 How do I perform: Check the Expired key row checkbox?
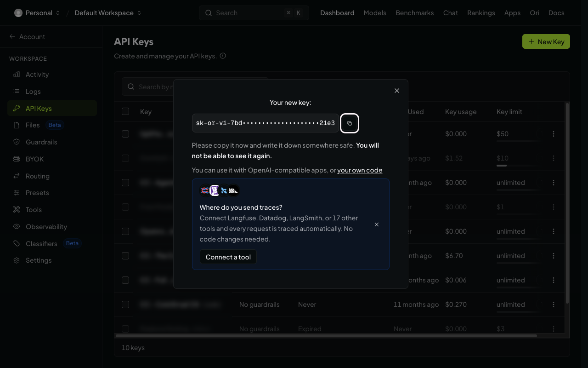pos(125,329)
